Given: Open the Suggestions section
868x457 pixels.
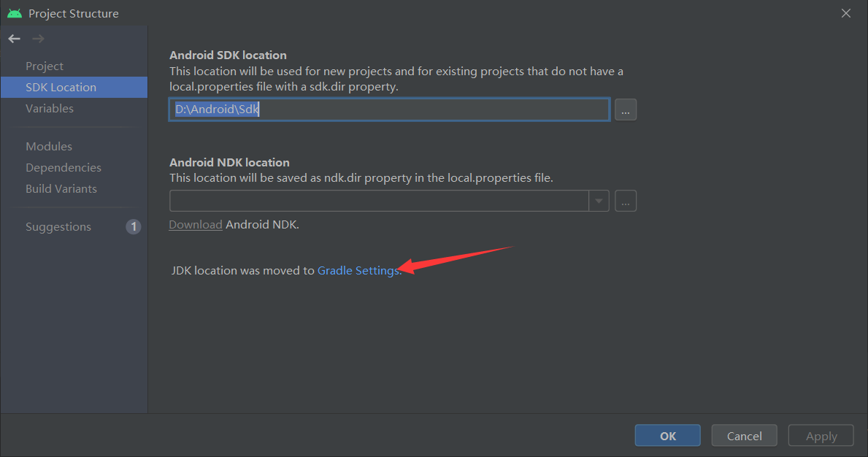Looking at the screenshot, I should click(x=58, y=227).
